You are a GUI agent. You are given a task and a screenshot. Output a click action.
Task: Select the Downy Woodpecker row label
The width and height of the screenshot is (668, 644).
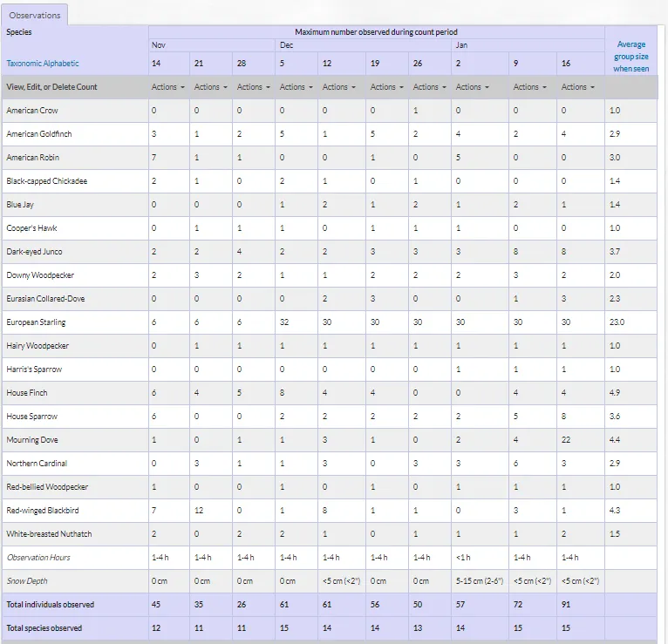[x=40, y=275]
